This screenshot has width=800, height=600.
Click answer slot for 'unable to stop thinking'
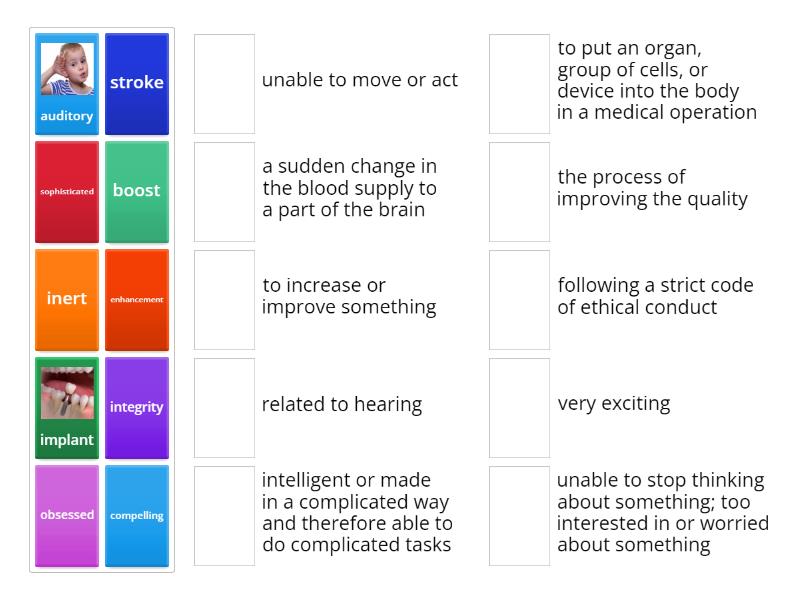pyautogui.click(x=519, y=516)
